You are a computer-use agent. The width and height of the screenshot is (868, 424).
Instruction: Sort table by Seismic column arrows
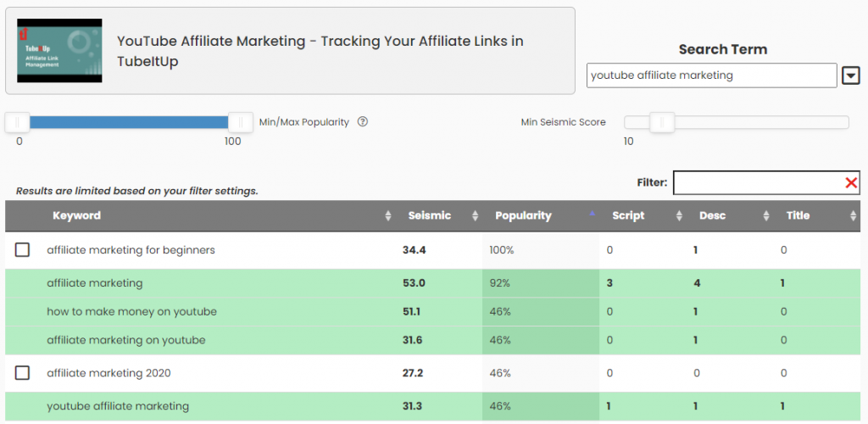point(475,216)
